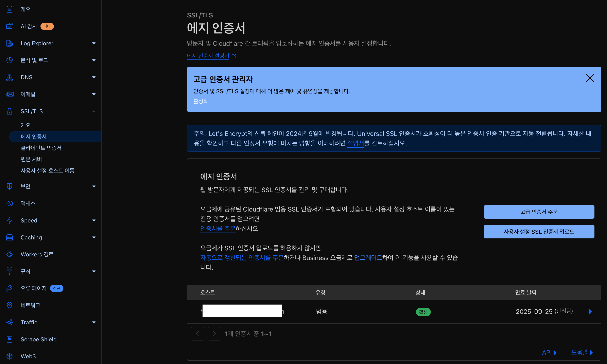Click the Speed lightning bolt icon

click(x=10, y=220)
